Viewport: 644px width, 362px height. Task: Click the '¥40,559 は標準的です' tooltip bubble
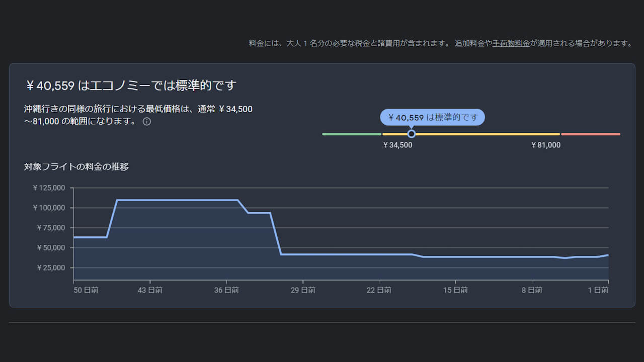pyautogui.click(x=432, y=117)
